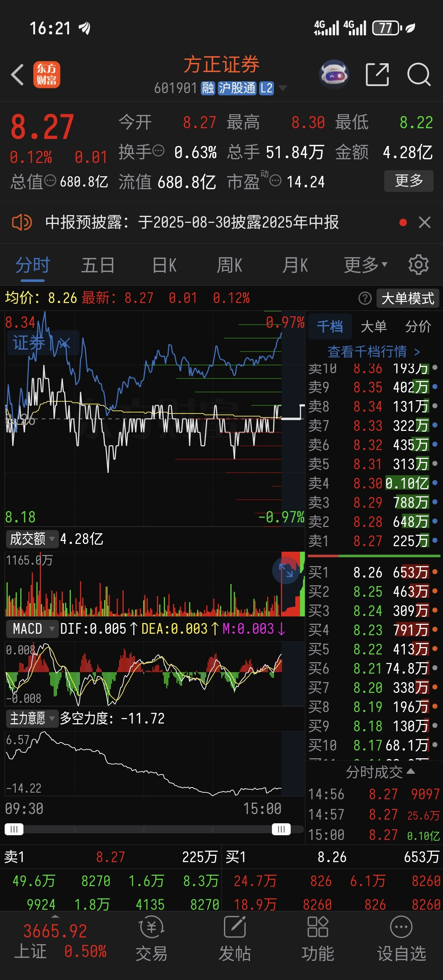Switch to the 五日 tab
Screen dimensions: 443x980
pyautogui.click(x=97, y=265)
